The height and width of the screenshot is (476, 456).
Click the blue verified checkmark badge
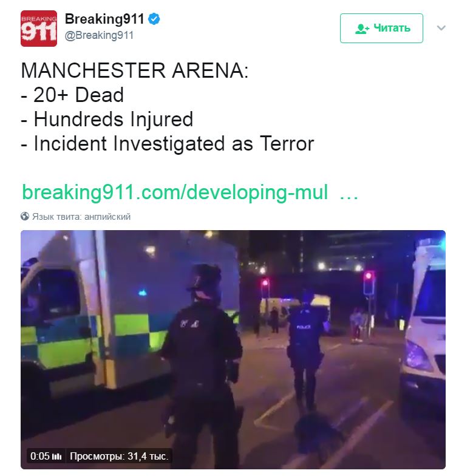coord(154,19)
